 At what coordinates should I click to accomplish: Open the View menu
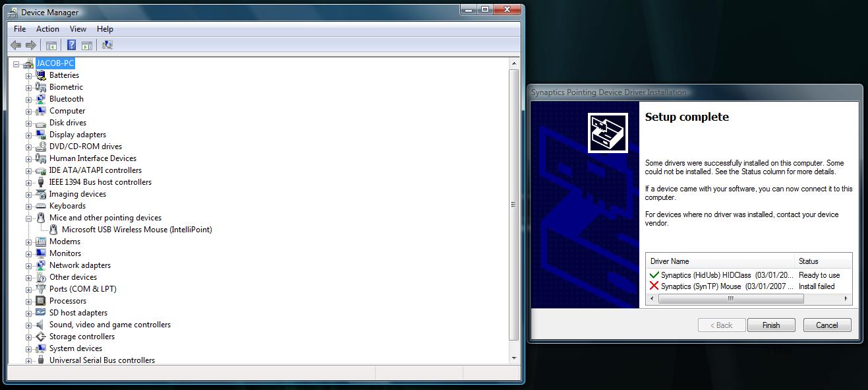tap(78, 29)
